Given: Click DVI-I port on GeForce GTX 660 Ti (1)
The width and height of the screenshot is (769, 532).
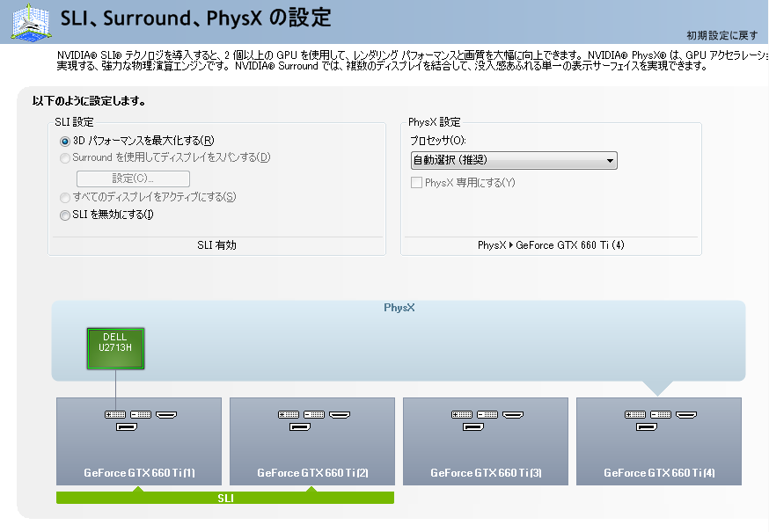Looking at the screenshot, I should [115, 415].
